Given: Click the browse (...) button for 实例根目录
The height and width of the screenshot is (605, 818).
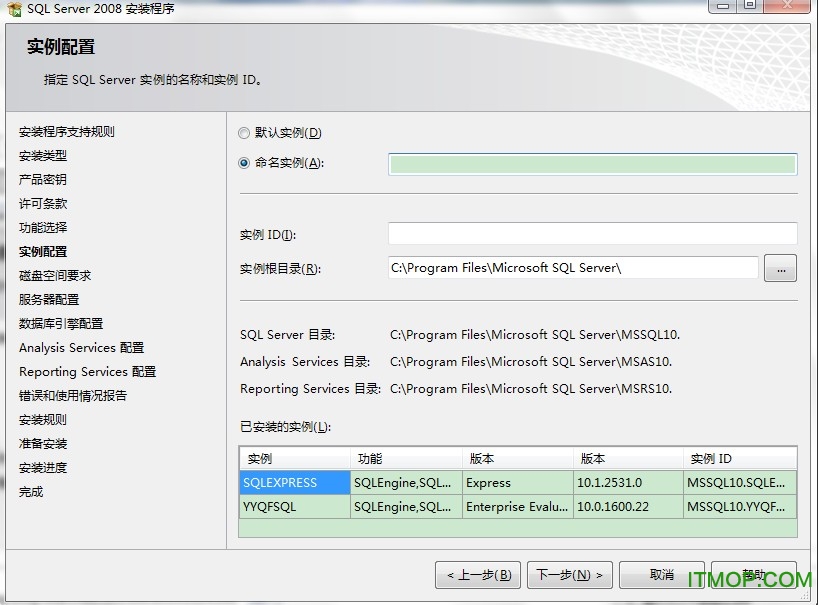Looking at the screenshot, I should click(780, 267).
